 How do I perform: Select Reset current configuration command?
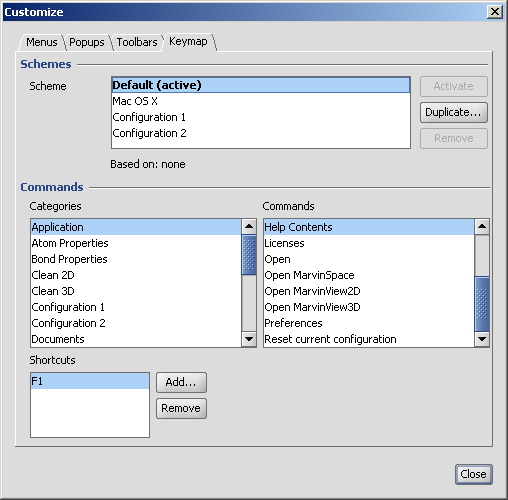(x=369, y=339)
